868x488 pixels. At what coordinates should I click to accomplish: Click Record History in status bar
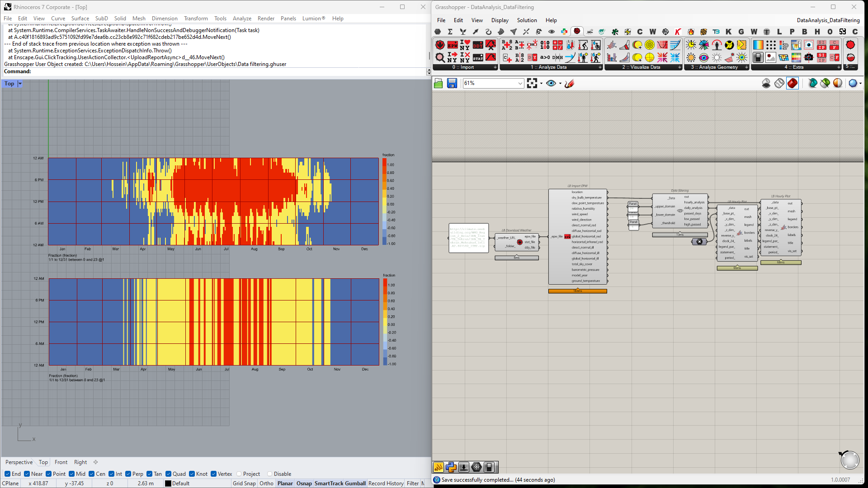(x=386, y=483)
